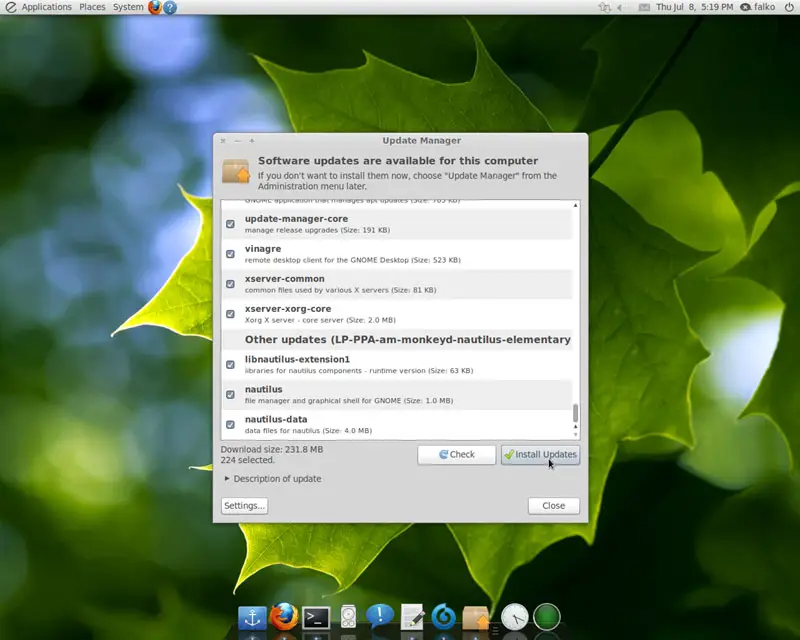Uncheck the vinagre update checkbox
The height and width of the screenshot is (640, 800).
(231, 254)
